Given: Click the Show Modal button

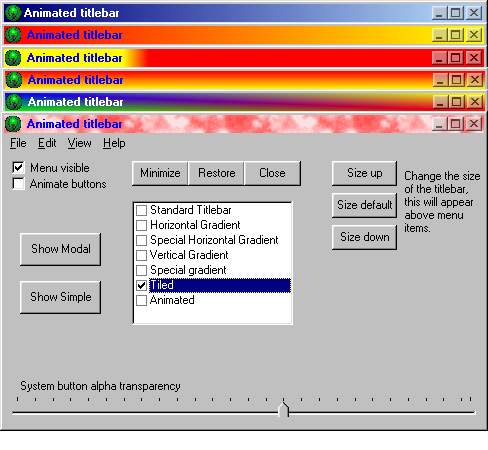Looking at the screenshot, I should (60, 249).
